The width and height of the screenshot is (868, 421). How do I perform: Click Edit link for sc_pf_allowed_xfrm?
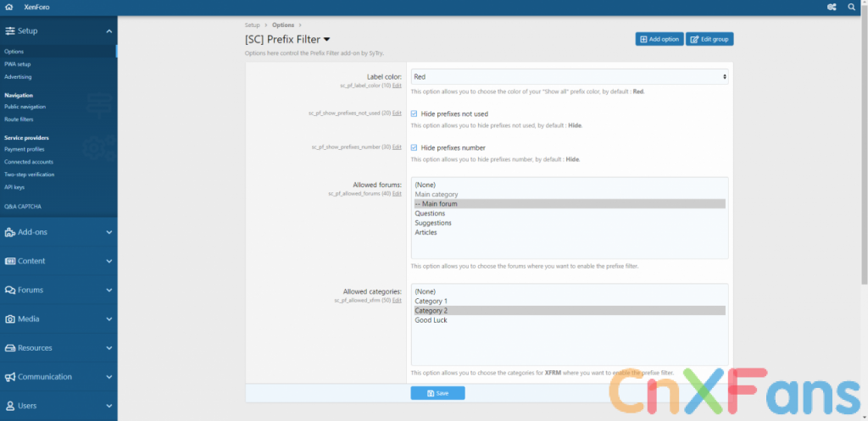pyautogui.click(x=397, y=301)
